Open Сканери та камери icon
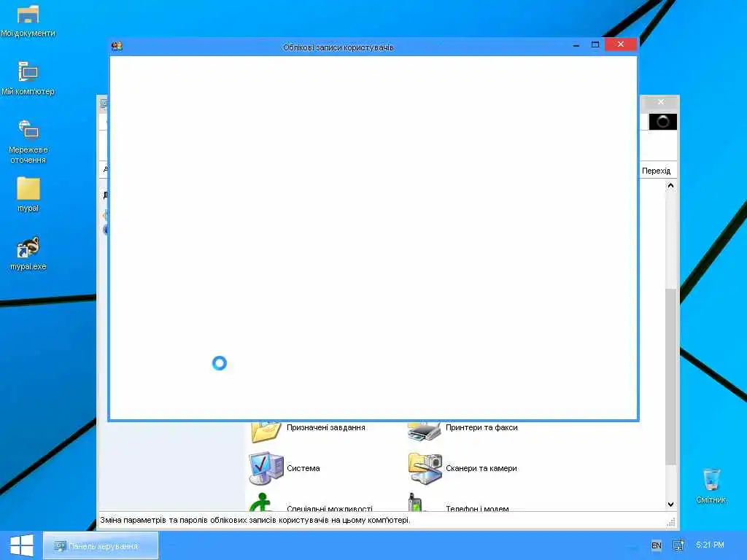The height and width of the screenshot is (560, 747). [425, 468]
